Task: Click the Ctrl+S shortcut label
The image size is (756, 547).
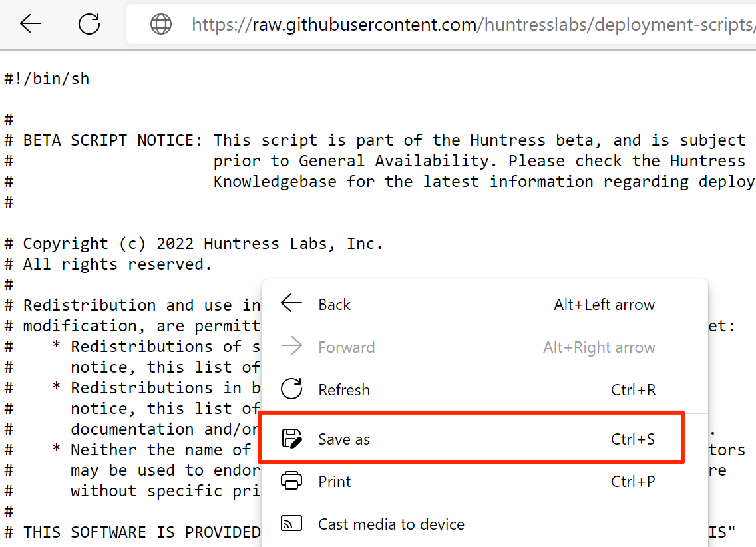Action: point(633,439)
